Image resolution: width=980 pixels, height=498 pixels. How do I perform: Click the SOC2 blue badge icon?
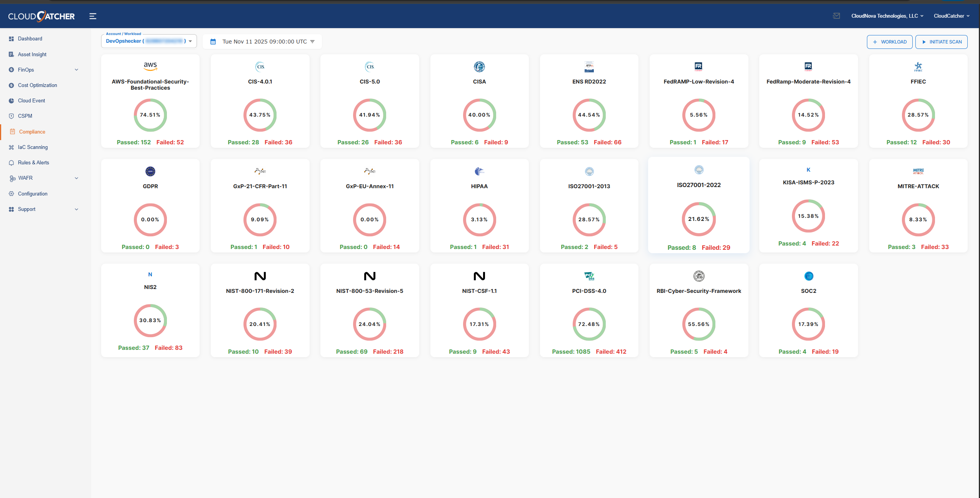click(x=808, y=276)
